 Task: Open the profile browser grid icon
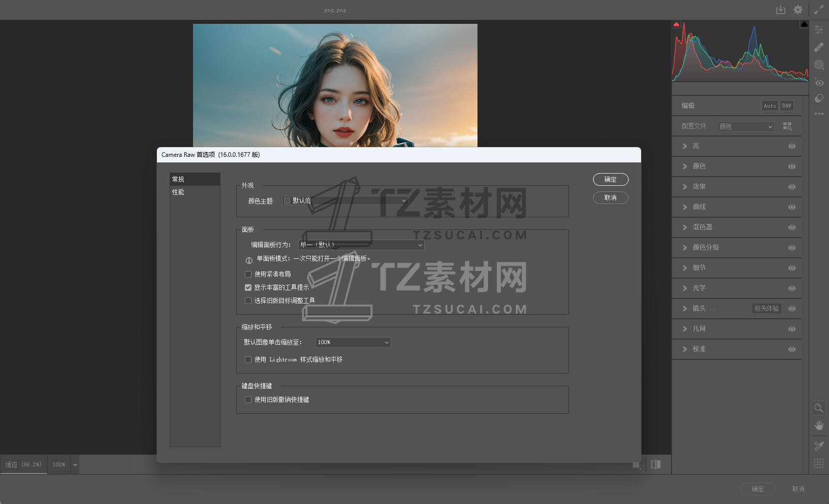coord(787,126)
